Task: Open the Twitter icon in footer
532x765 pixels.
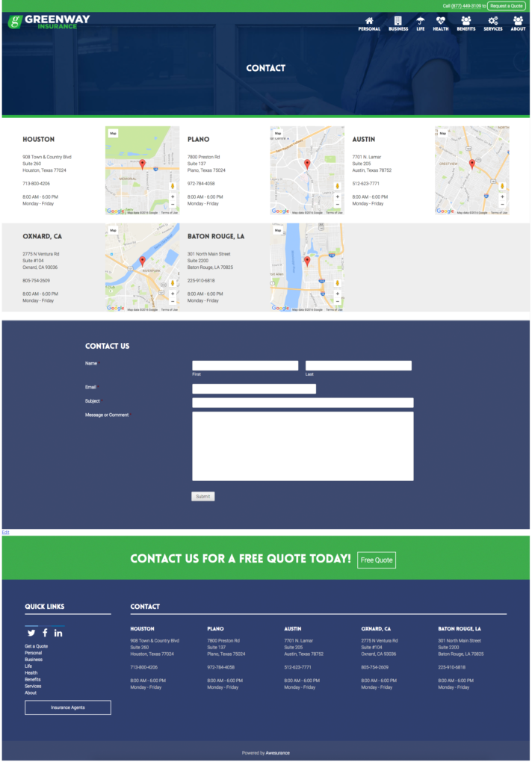Action: pyautogui.click(x=31, y=633)
